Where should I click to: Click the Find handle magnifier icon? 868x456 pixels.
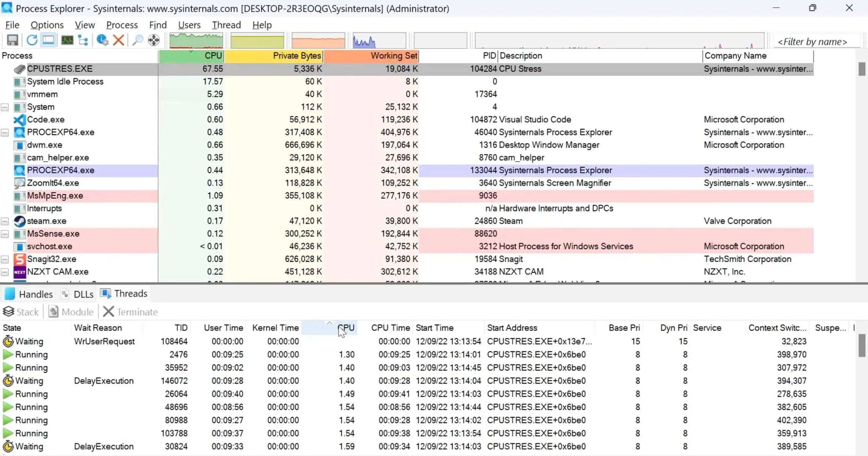click(x=137, y=40)
